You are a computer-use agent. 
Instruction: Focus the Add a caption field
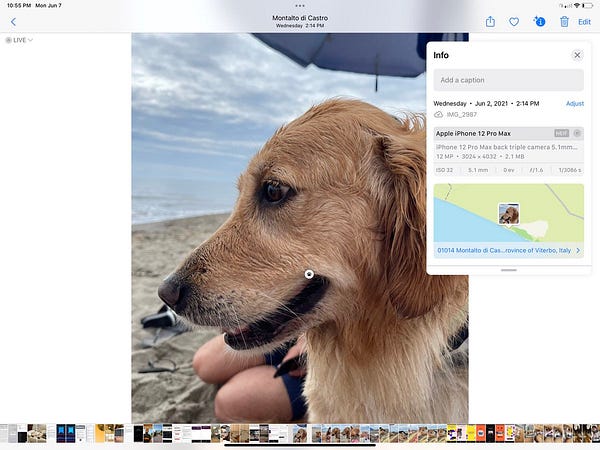pyautogui.click(x=509, y=80)
